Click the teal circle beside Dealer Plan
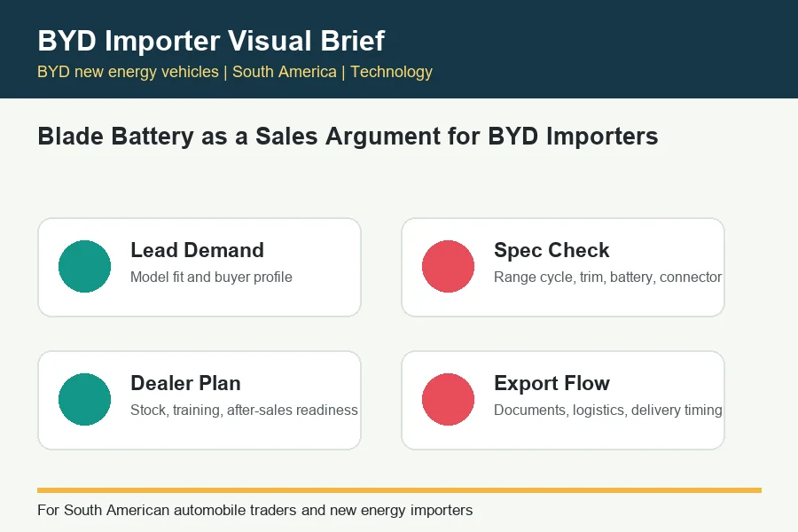Viewport: 798px width, 532px height. point(84,399)
